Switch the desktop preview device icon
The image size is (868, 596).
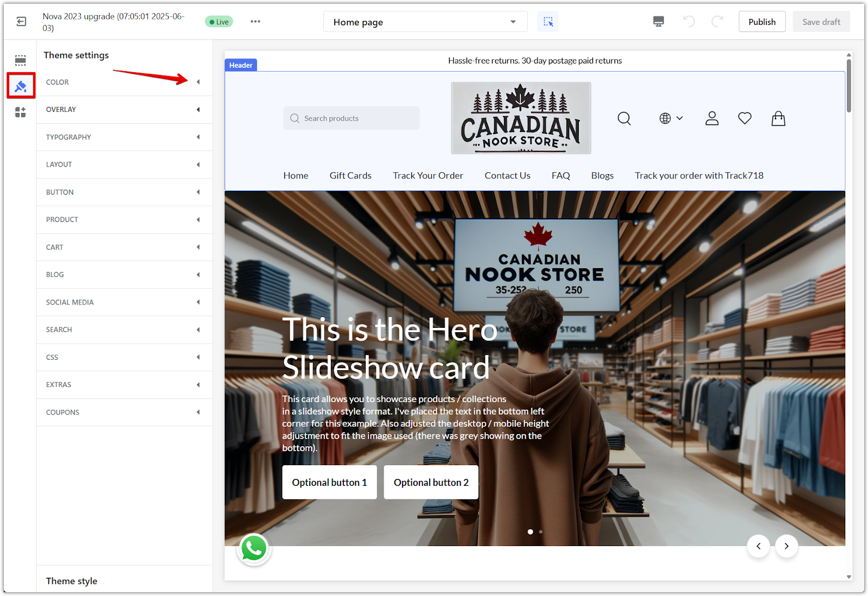pos(659,22)
